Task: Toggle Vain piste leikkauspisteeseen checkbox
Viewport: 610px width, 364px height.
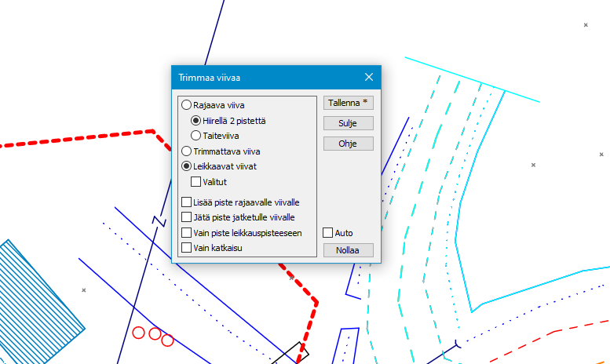Action: (x=186, y=233)
